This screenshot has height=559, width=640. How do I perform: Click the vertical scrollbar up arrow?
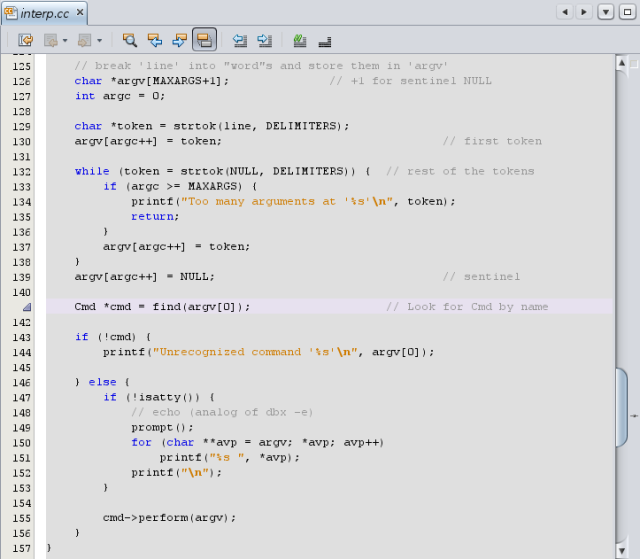click(622, 63)
